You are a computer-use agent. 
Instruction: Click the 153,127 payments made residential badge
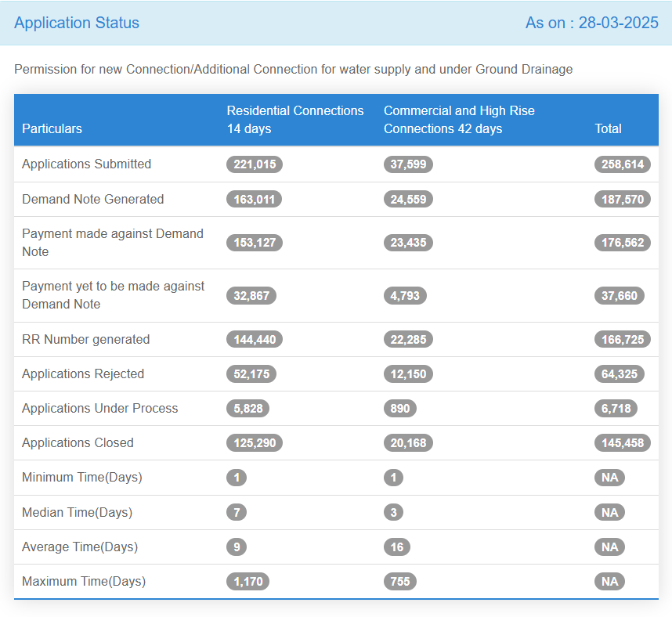pyautogui.click(x=254, y=243)
